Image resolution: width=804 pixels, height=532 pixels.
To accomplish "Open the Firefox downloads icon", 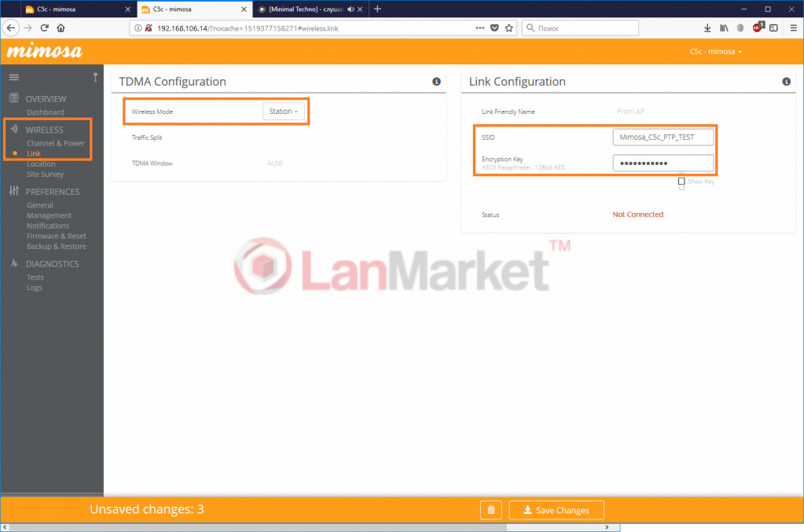I will pyautogui.click(x=707, y=28).
